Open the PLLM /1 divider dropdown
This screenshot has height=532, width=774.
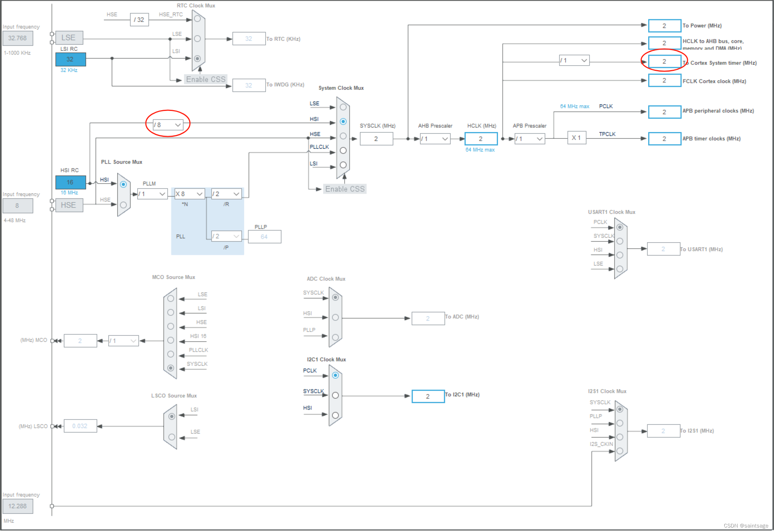click(152, 194)
